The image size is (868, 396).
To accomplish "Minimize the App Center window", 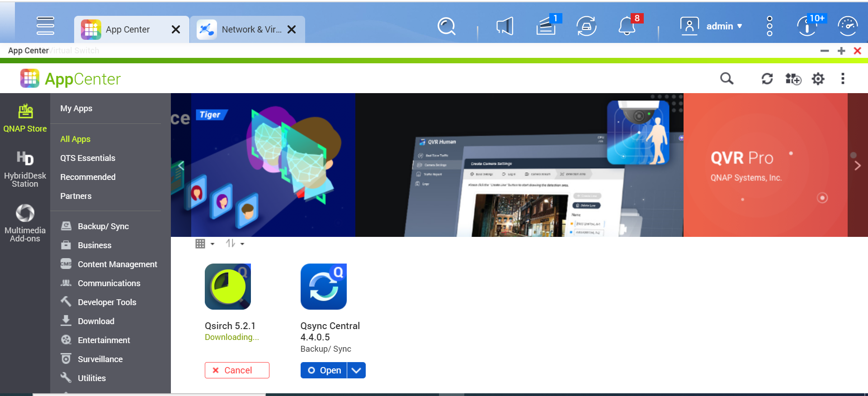I will (825, 51).
